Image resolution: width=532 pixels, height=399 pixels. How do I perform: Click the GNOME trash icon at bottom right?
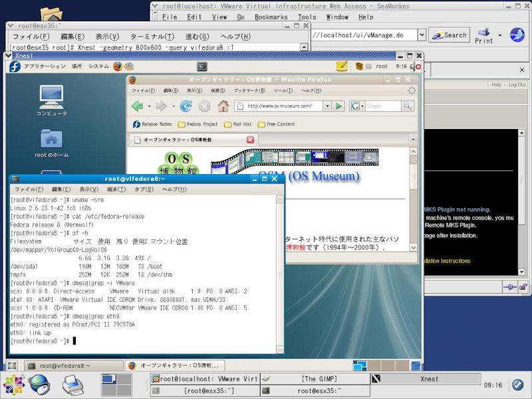416,366
